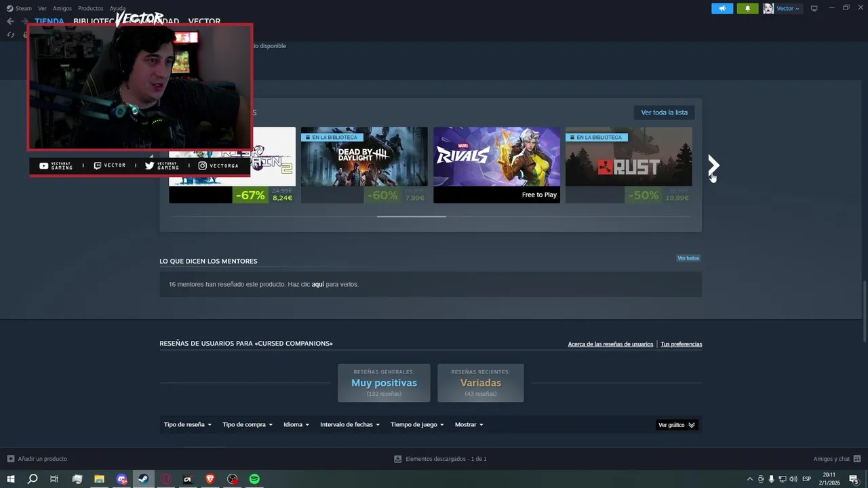868x488 pixels.
Task: Open Opera GX from taskbar
Action: click(165, 479)
